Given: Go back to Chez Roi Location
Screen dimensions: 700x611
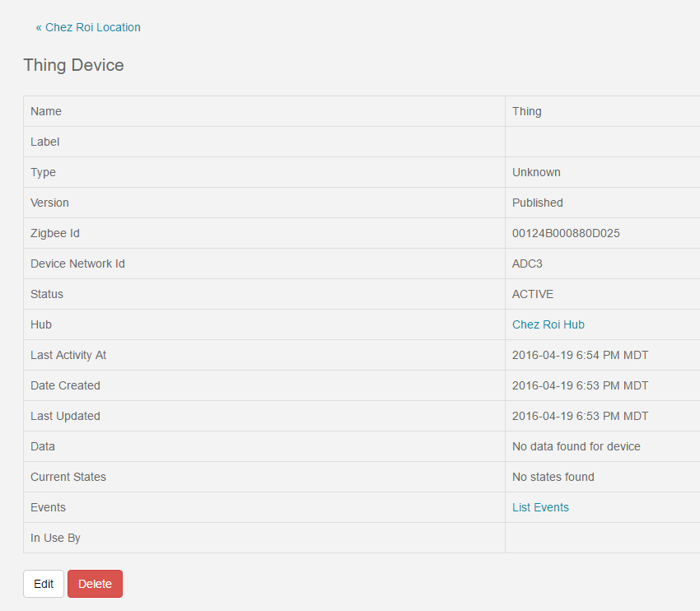Looking at the screenshot, I should click(88, 27).
